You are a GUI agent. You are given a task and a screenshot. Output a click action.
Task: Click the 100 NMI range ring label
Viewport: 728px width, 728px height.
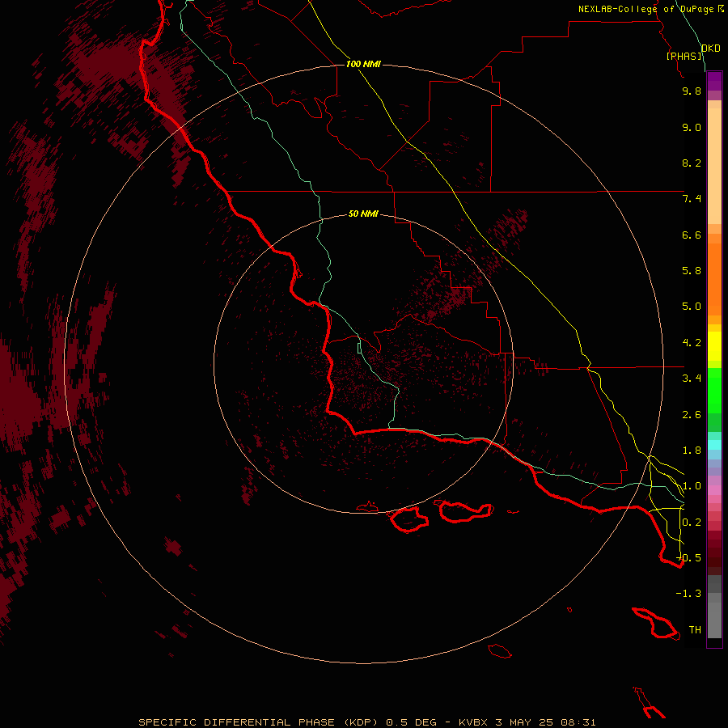363,64
